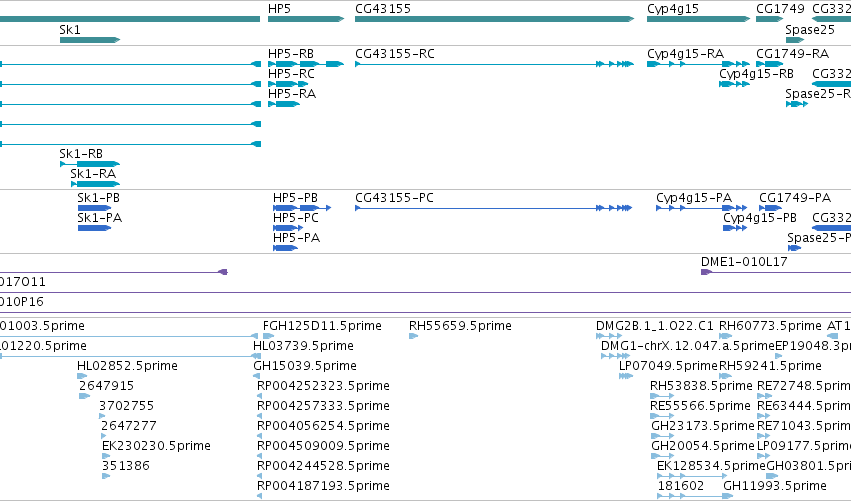Viewport: 851px width, 501px height.
Task: Click the Cyp4g15-PA protein glyph
Action: (x=702, y=208)
